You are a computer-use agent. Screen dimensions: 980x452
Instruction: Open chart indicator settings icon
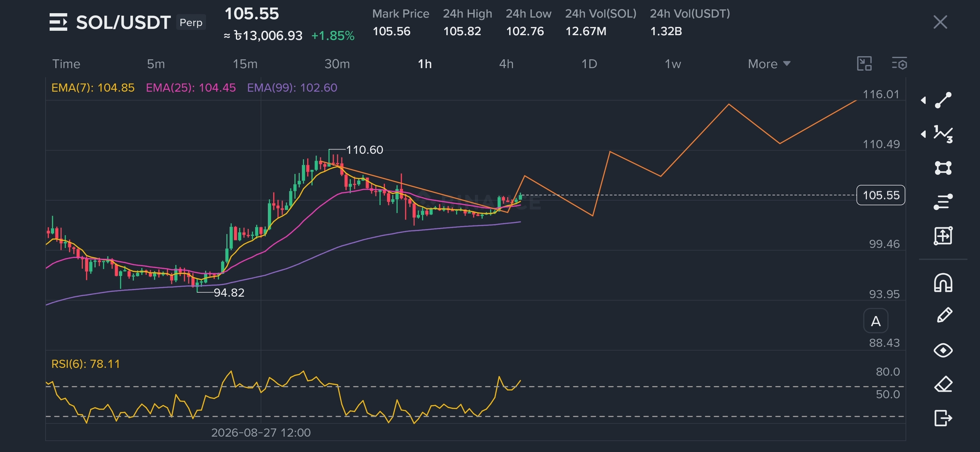(x=899, y=64)
